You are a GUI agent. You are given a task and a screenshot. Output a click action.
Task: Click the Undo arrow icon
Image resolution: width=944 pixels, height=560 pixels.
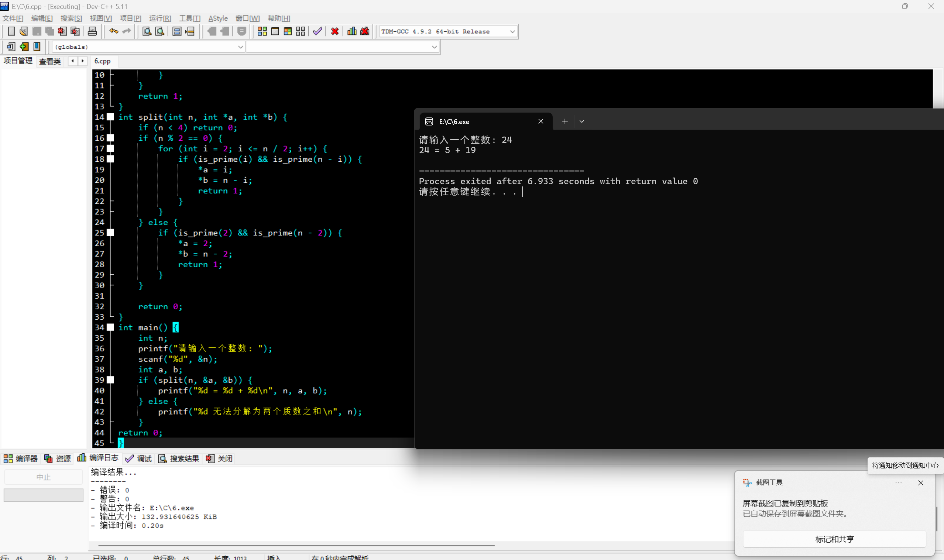pyautogui.click(x=114, y=31)
